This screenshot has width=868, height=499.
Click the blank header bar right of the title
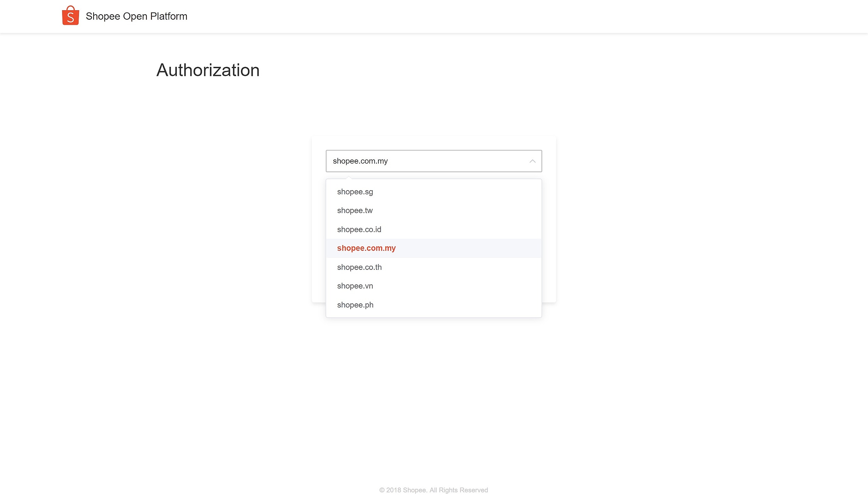click(514, 16)
